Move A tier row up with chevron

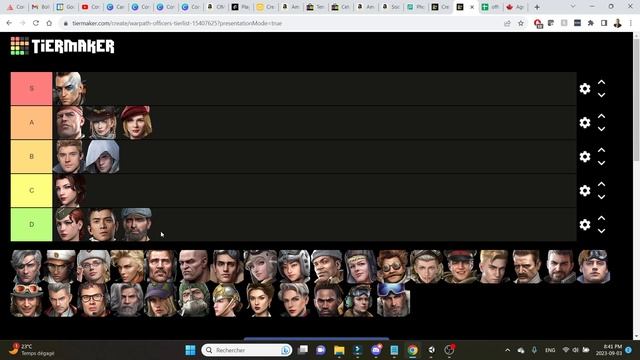(x=601, y=116)
